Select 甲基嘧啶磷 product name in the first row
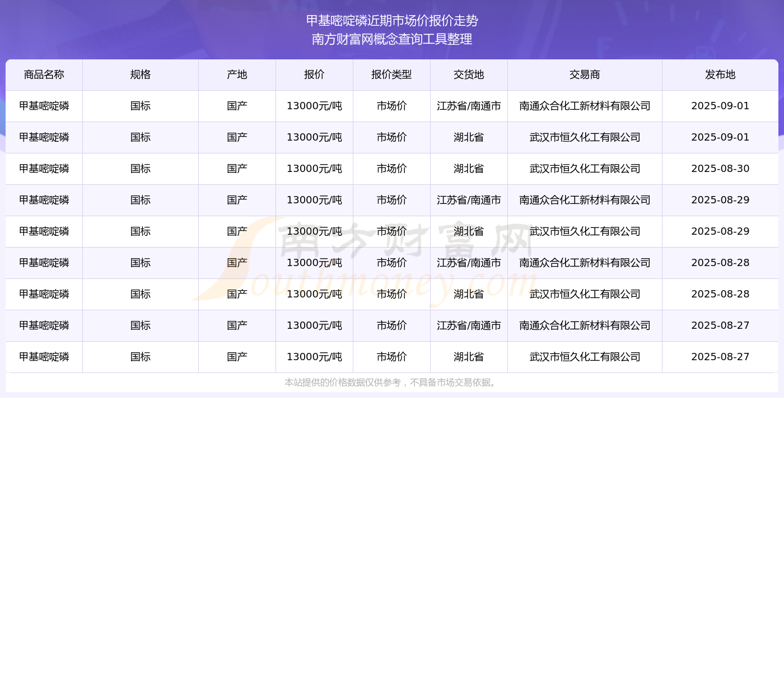 (x=44, y=106)
